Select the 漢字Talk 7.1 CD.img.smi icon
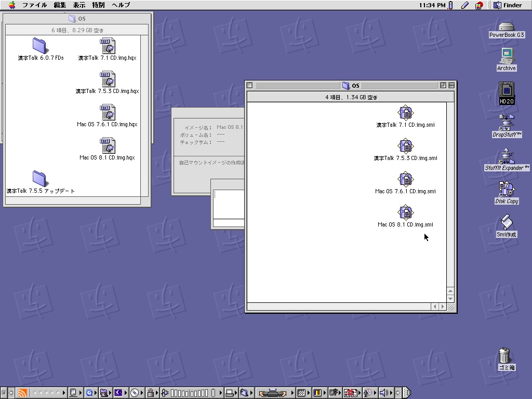Viewport: 532px width, 399px height. click(x=405, y=113)
